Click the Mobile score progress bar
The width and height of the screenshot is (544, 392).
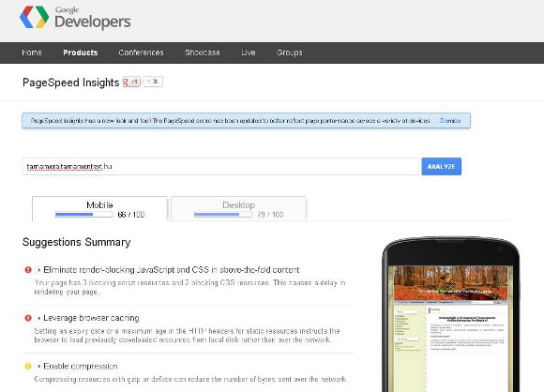tap(84, 215)
